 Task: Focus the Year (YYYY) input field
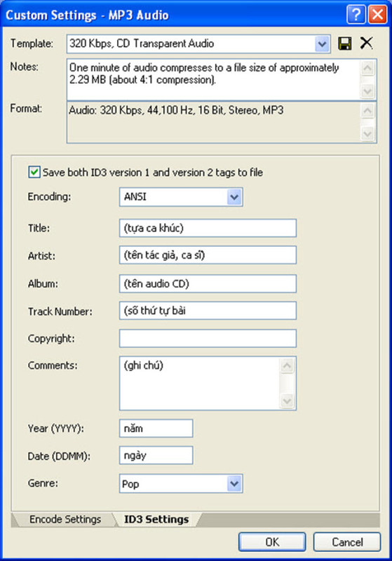[x=156, y=428]
